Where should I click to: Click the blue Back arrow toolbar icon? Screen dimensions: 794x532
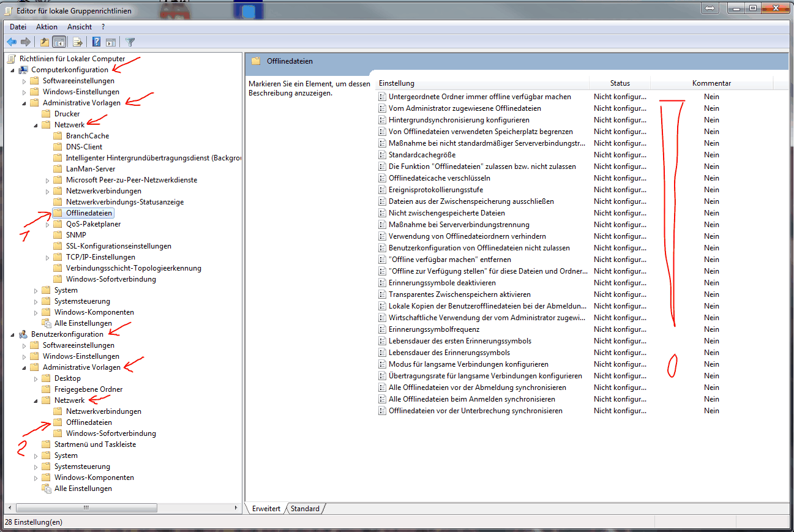(12, 42)
